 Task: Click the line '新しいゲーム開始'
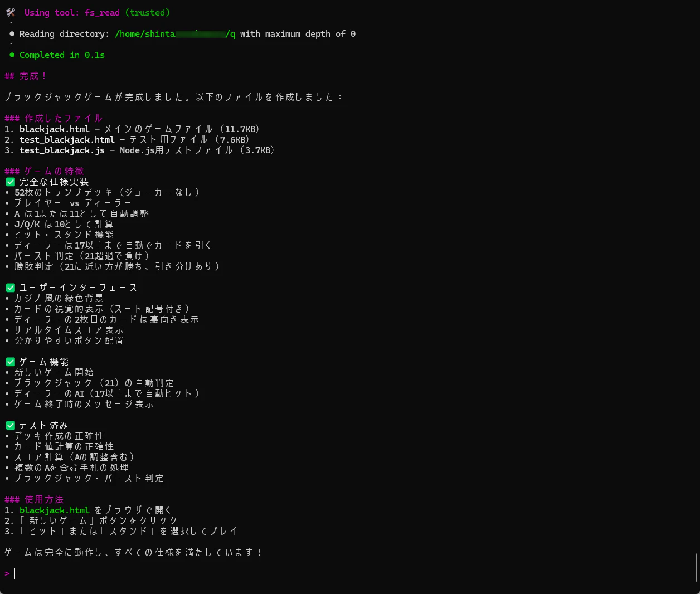tap(54, 372)
